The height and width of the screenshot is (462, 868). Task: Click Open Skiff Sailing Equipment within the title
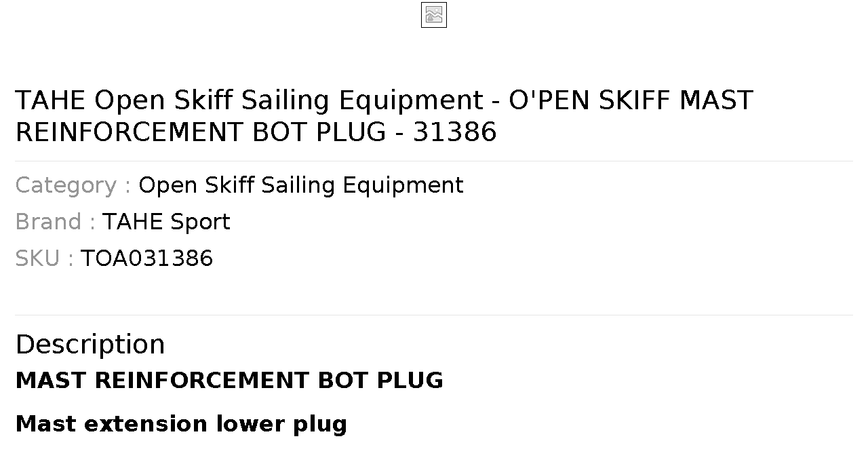pos(289,100)
